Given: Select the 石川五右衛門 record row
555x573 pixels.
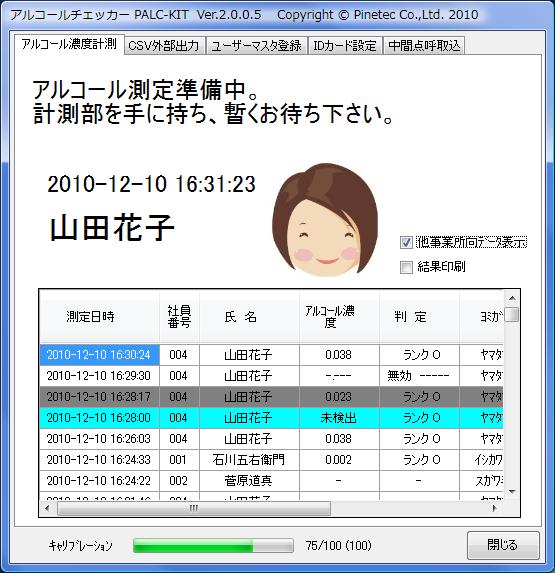Looking at the screenshot, I should 271,460.
